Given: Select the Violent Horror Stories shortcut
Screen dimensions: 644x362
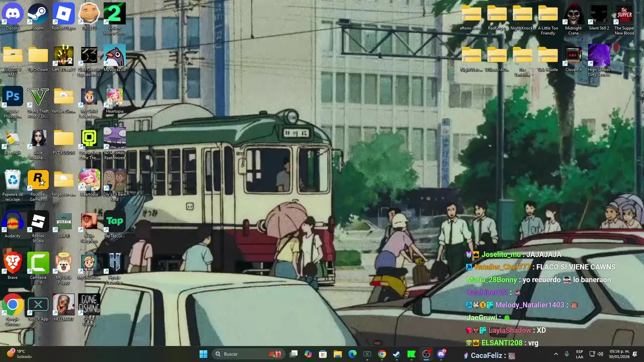Looking at the screenshot, I should tap(114, 20).
